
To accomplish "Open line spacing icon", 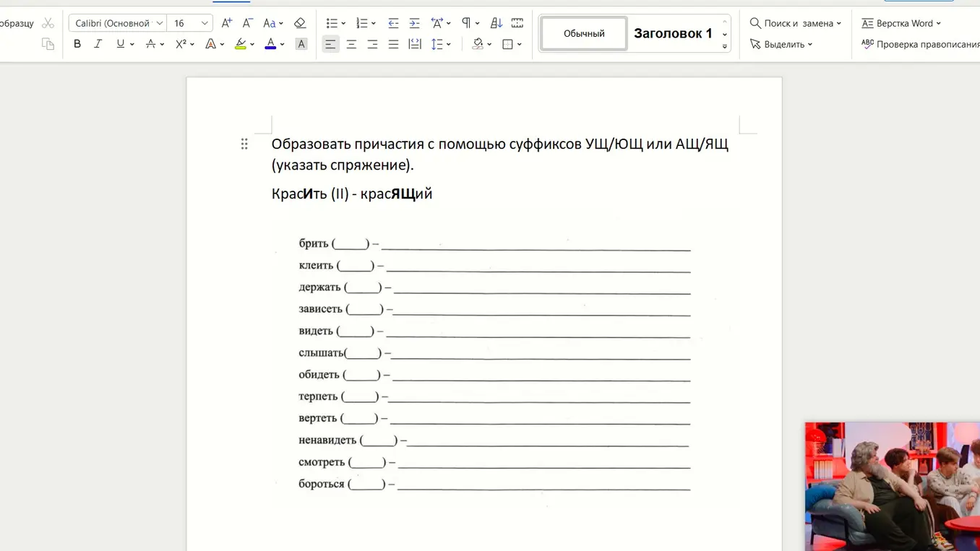I will coord(437,44).
